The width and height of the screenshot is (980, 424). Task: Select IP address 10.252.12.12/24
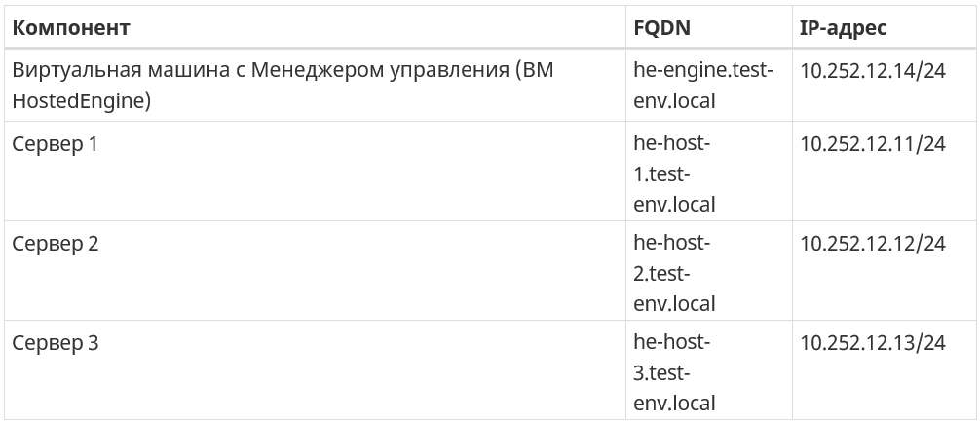coord(873,244)
